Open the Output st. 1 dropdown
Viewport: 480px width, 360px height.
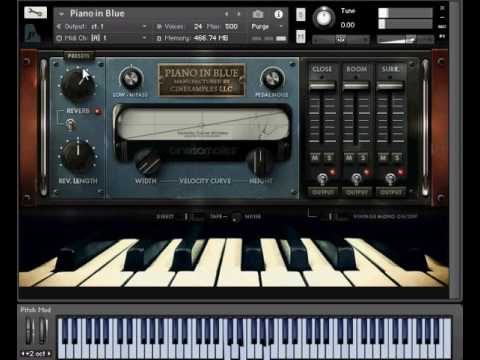144,27
